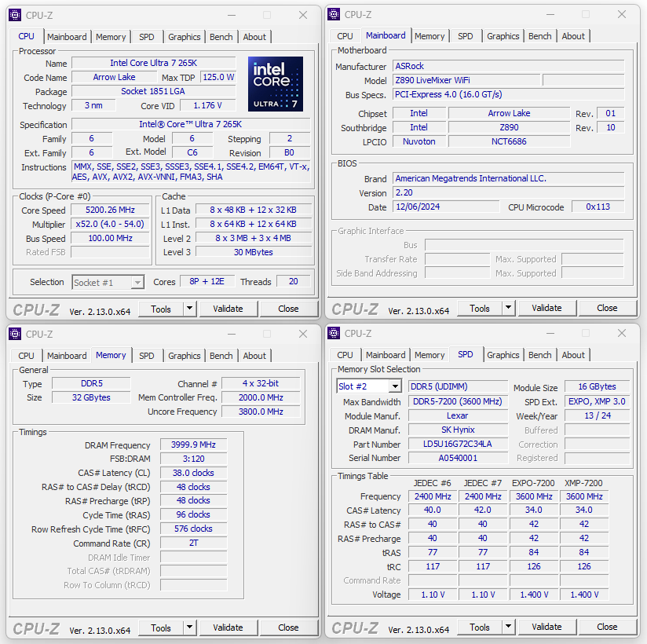Click Close button in the Memory window
The image size is (647, 644).
288,628
